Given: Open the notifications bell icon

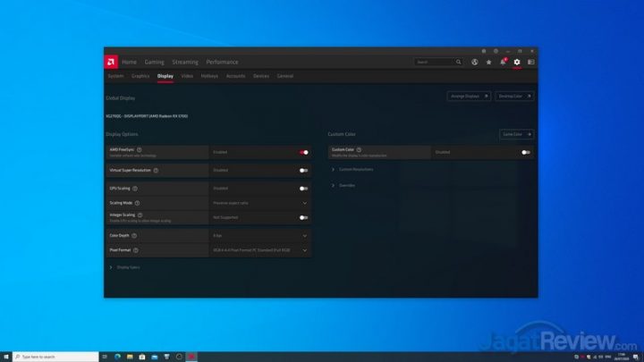Looking at the screenshot, I should [x=503, y=62].
